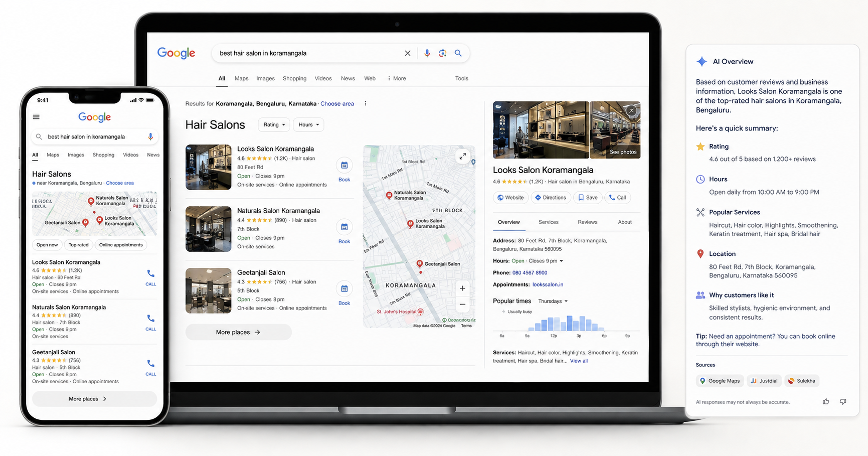This screenshot has height=456, width=868.
Task: Click See photos on the salon image
Action: [x=623, y=152]
